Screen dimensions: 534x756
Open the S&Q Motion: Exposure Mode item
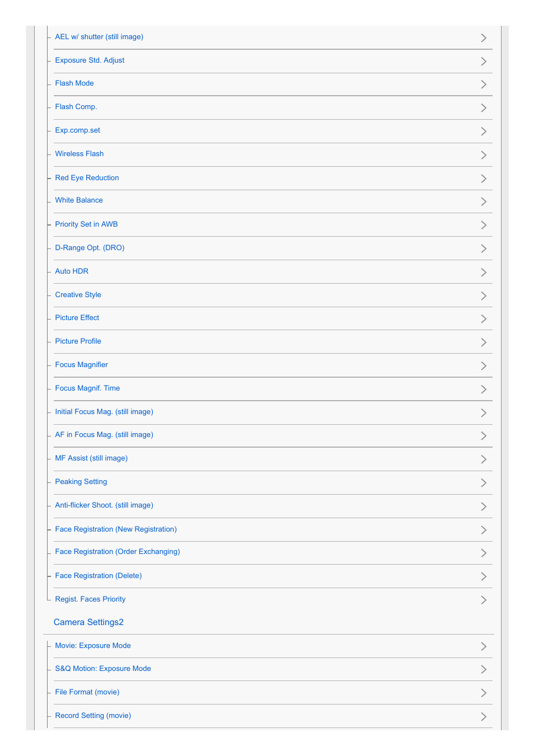click(103, 669)
